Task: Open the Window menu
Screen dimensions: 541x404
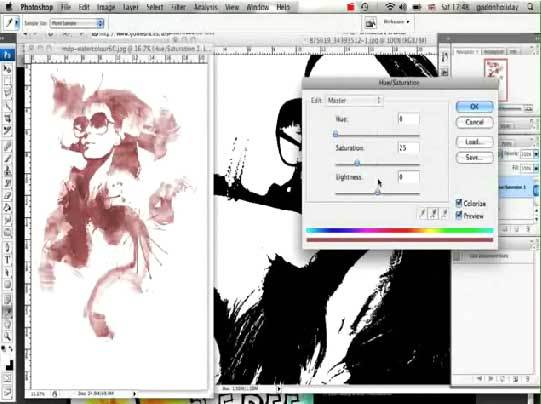Action: point(257,7)
